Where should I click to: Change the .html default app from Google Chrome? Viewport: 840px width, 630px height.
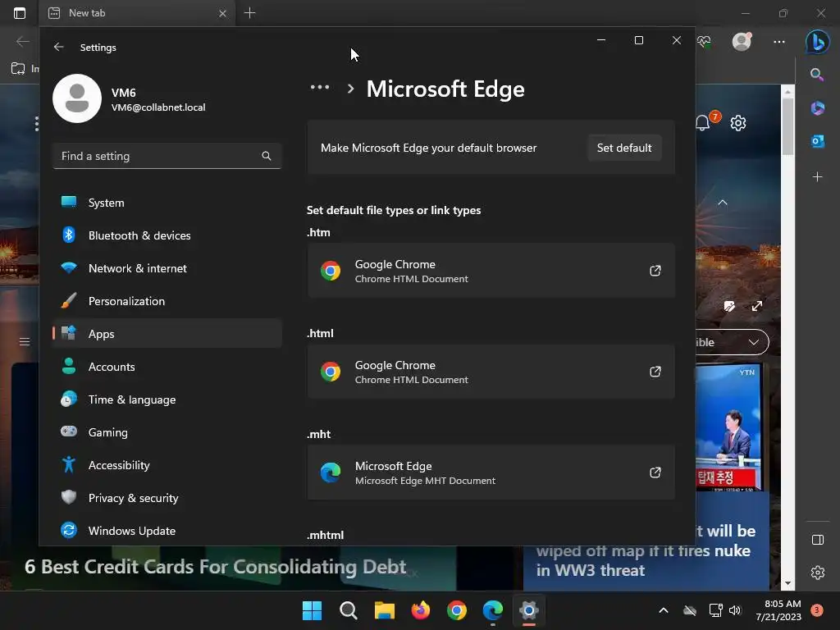491,372
